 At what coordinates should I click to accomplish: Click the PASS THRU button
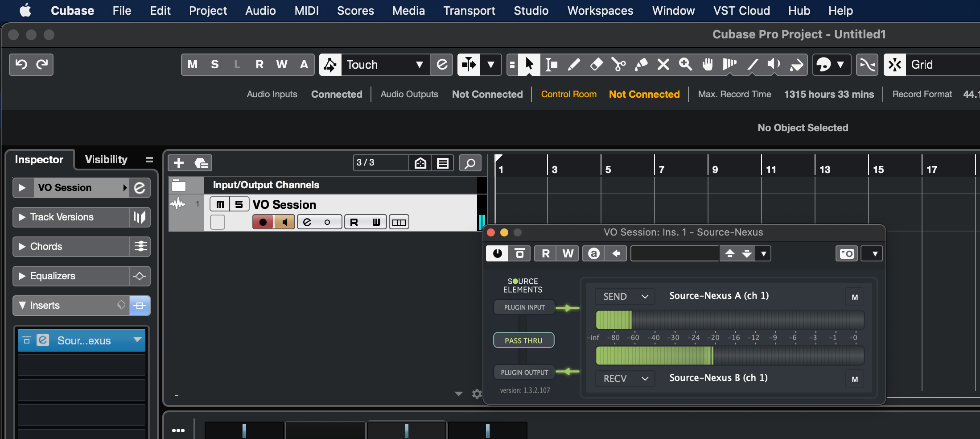523,340
